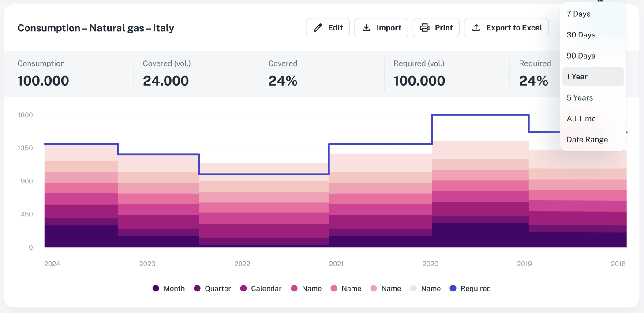Image resolution: width=644 pixels, height=313 pixels.
Task: Click the Required (vol.) 100.000 stat
Action: [x=419, y=81]
